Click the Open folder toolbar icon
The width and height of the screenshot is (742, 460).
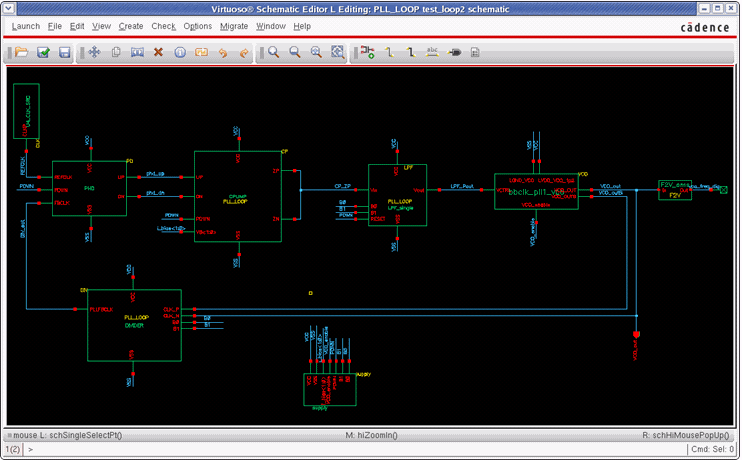pyautogui.click(x=21, y=52)
